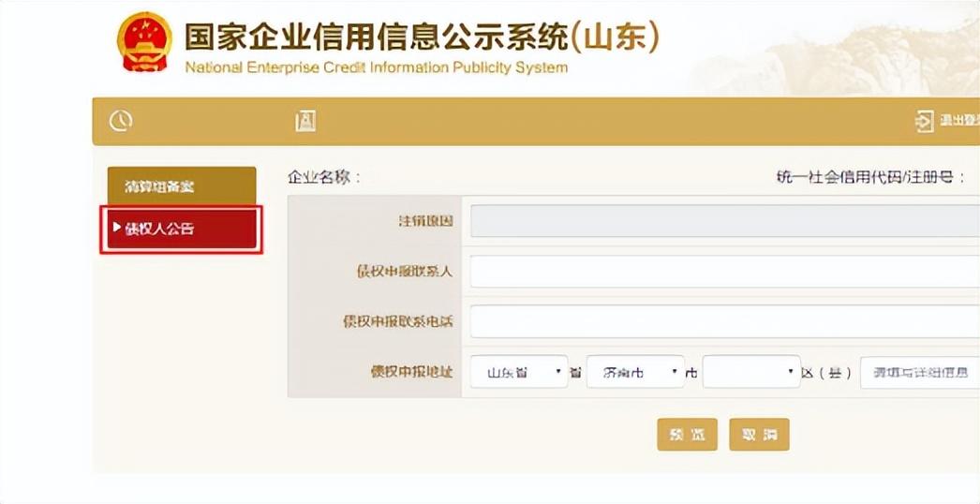Select the 清算组备案 sidebar menu item

[182, 186]
